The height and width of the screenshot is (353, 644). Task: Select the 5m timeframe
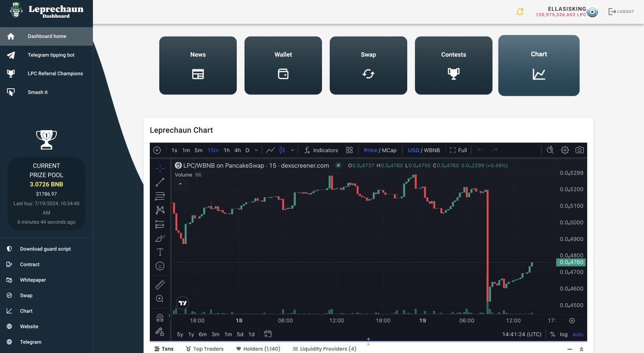pyautogui.click(x=199, y=150)
